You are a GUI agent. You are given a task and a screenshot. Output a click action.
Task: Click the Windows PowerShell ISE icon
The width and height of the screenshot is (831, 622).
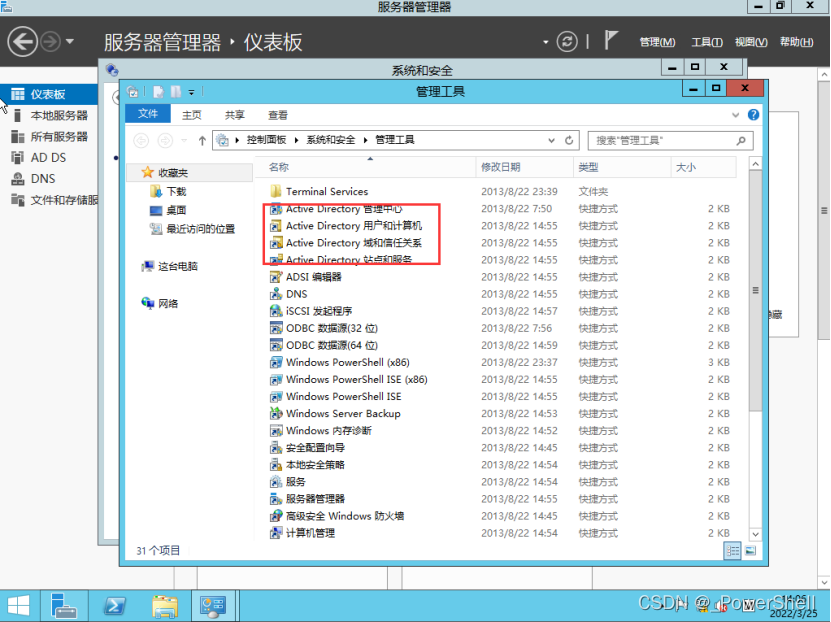point(276,396)
